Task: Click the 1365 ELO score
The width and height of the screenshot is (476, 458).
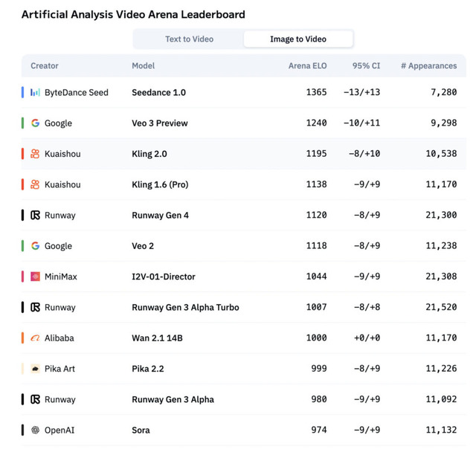Action: pos(316,92)
